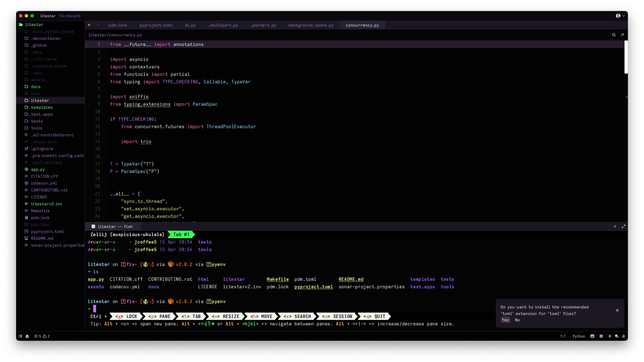This screenshot has height=362, width=644.
Task: Expand the templates folder
Action: 42,107
